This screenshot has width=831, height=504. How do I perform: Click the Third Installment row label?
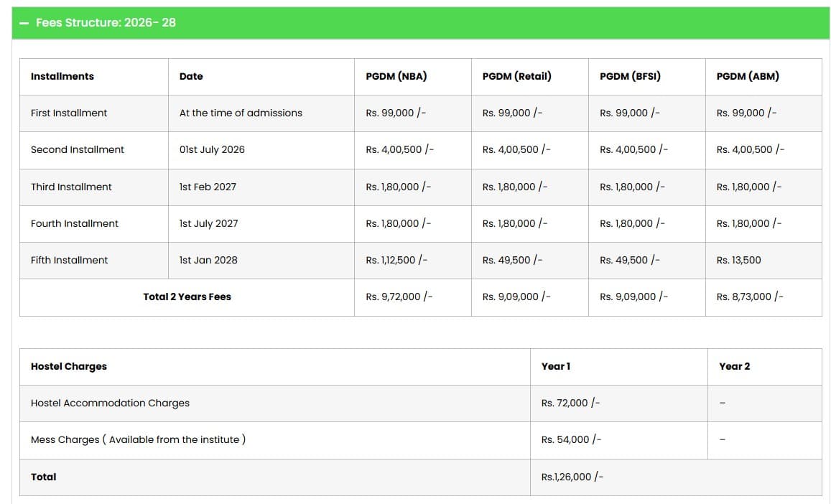70,187
